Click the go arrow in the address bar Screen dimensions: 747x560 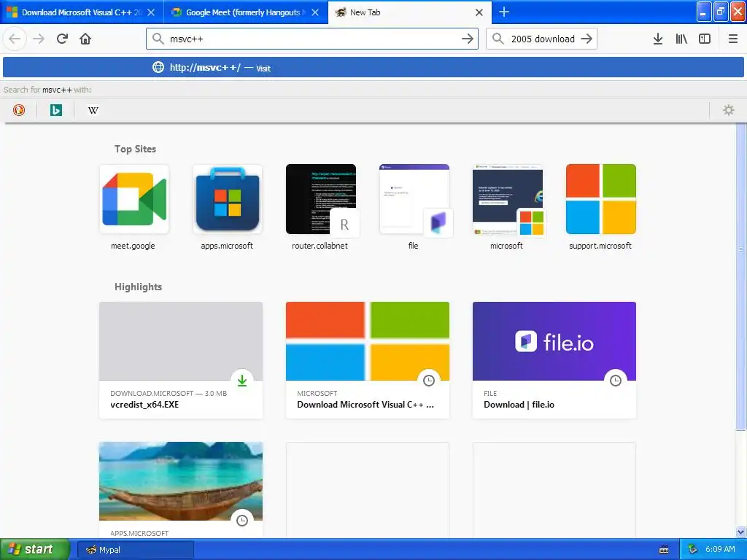click(468, 39)
